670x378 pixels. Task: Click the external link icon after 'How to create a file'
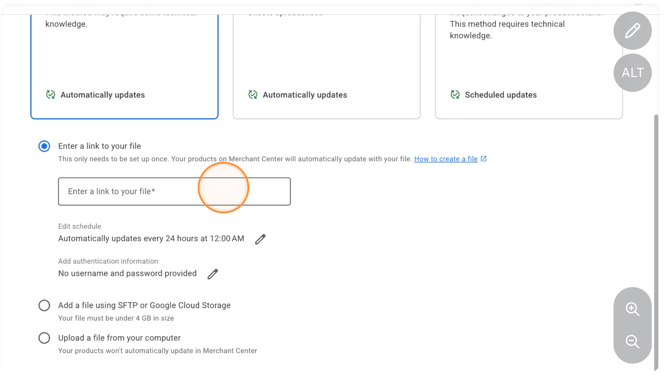[x=483, y=158]
